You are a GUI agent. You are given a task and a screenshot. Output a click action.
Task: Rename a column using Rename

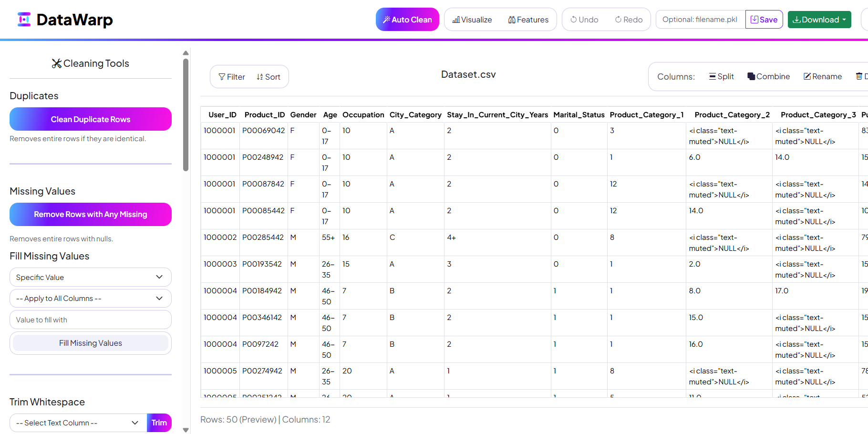823,76
